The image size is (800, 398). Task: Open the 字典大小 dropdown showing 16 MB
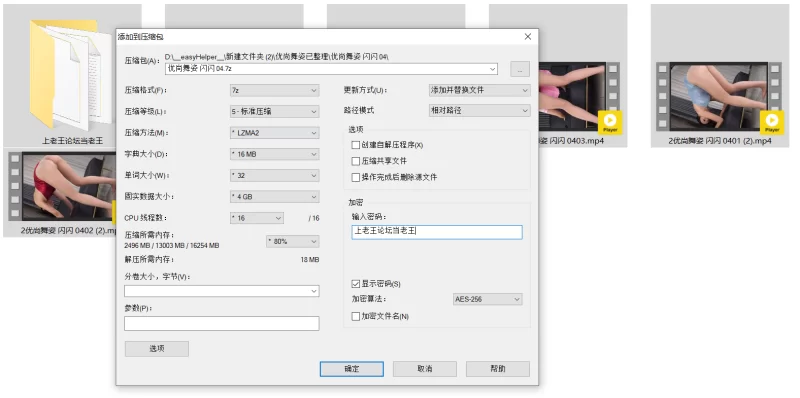click(x=274, y=154)
